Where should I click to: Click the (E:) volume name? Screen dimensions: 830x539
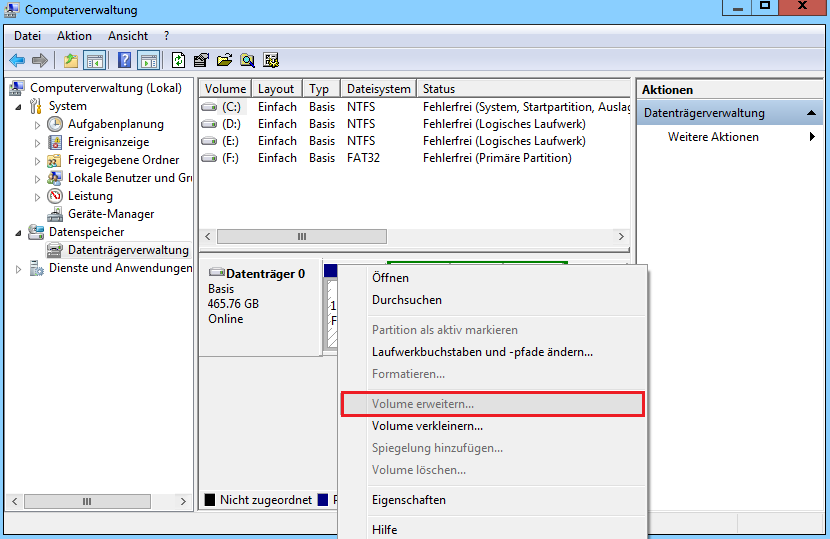point(230,141)
